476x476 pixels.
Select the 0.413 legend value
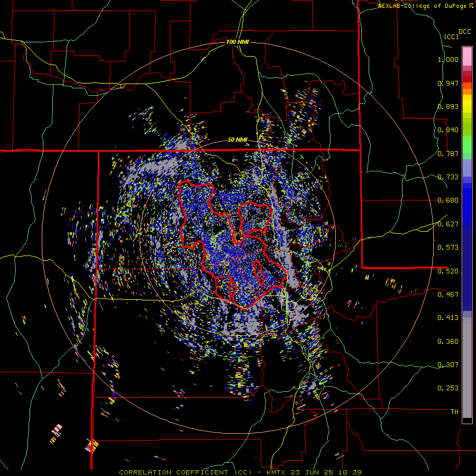[448, 318]
